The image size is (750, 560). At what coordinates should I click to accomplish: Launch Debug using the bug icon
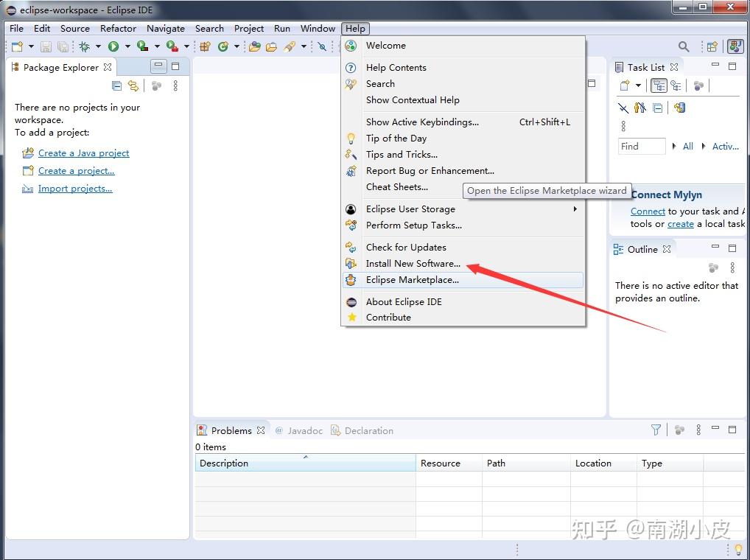[85, 46]
